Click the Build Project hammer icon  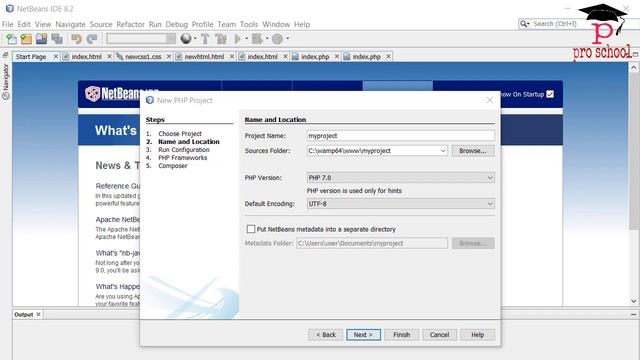tap(205, 39)
